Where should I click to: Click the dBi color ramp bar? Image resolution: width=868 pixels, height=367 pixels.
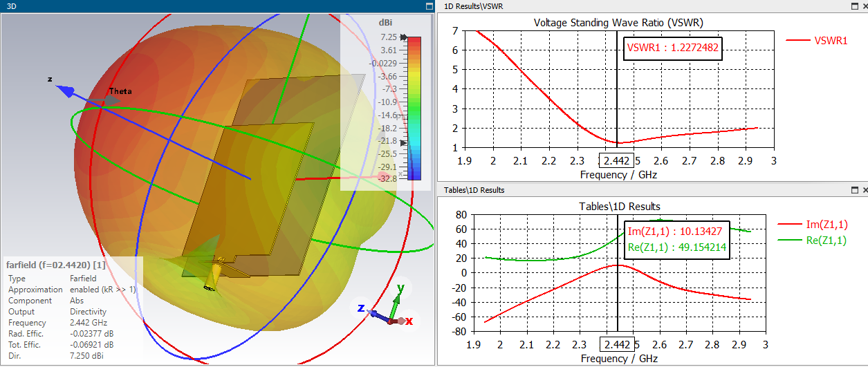[x=414, y=108]
